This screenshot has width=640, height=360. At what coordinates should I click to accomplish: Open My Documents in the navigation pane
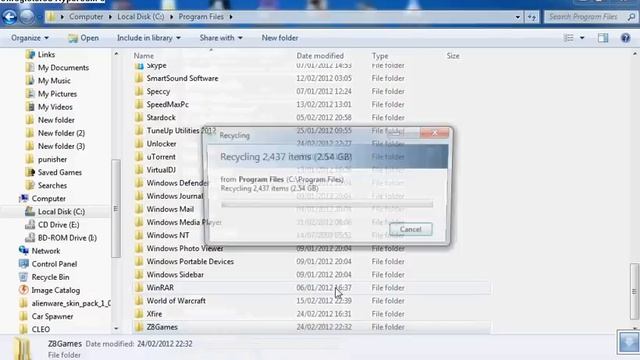pyautogui.click(x=63, y=68)
